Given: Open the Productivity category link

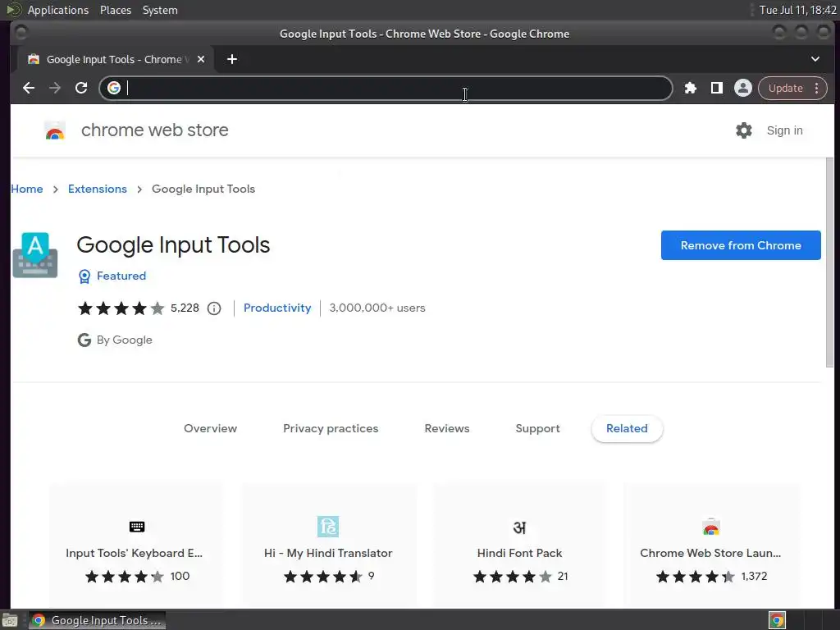Looking at the screenshot, I should pos(277,308).
